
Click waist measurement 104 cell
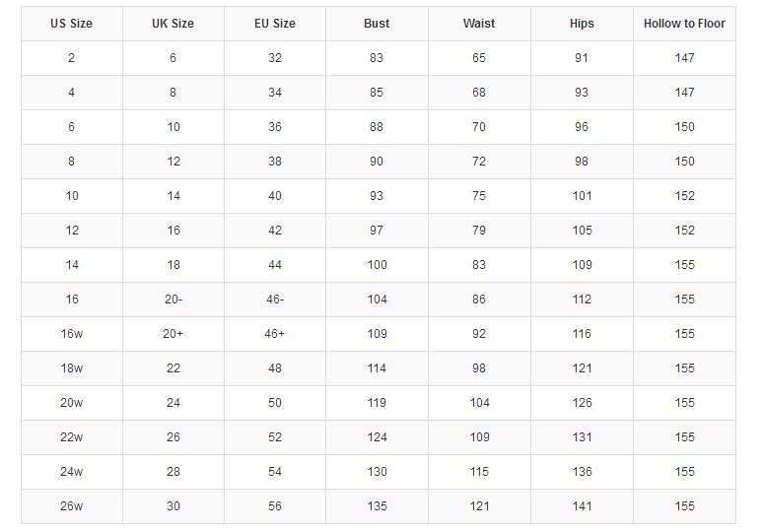tap(479, 403)
